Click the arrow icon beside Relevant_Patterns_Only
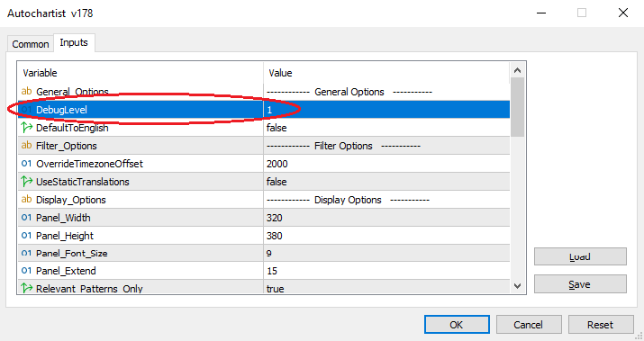The image size is (644, 341). coord(27,288)
